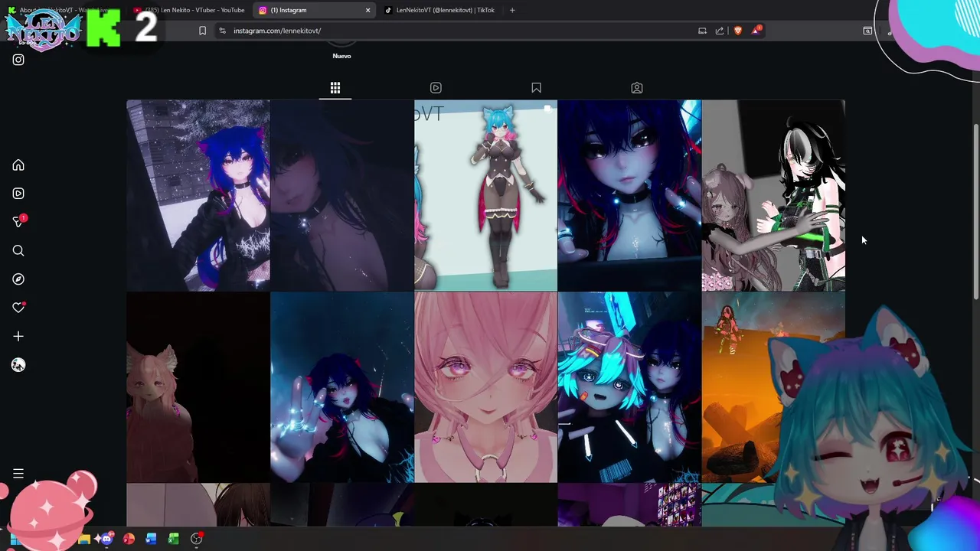Open the pink wolf on black background post
Image resolution: width=980 pixels, height=551 pixels.
[198, 387]
